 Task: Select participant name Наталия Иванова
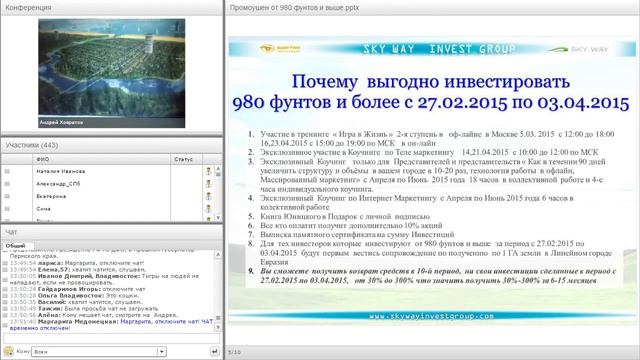click(x=60, y=171)
